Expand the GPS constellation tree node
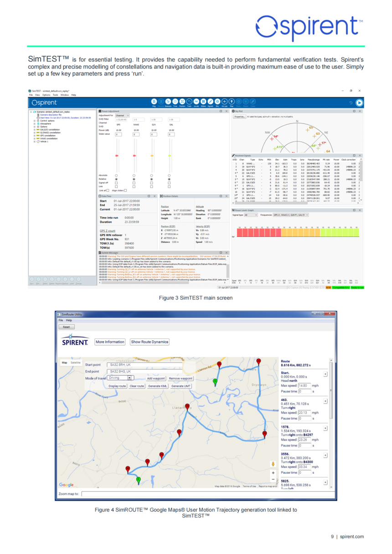Image resolution: width=392 pixels, height=554 pixels. tap(35, 135)
